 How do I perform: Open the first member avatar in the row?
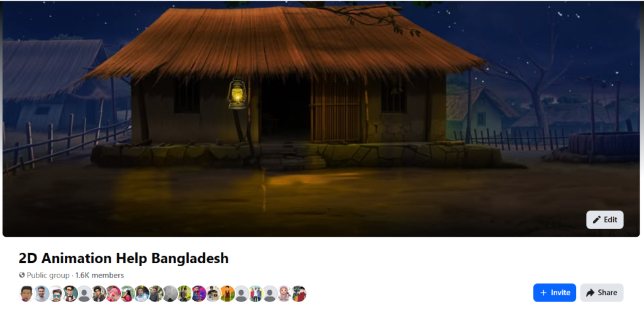[x=26, y=293]
